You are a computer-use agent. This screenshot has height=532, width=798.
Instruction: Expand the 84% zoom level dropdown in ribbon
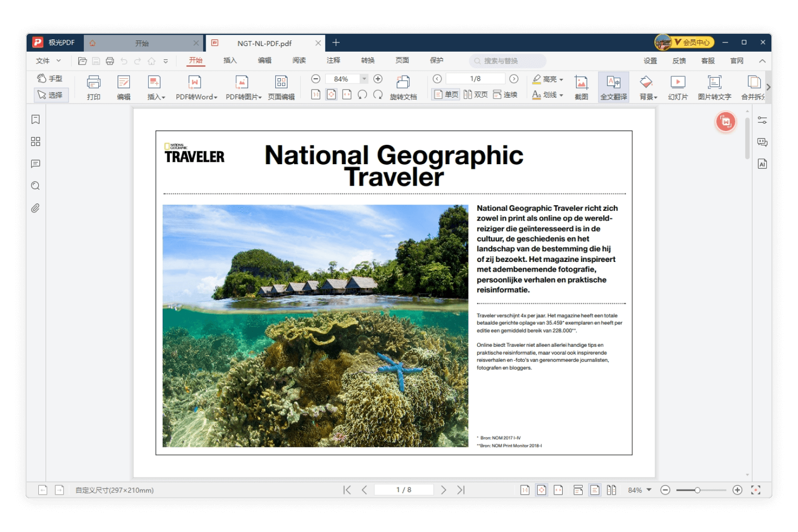pos(364,79)
